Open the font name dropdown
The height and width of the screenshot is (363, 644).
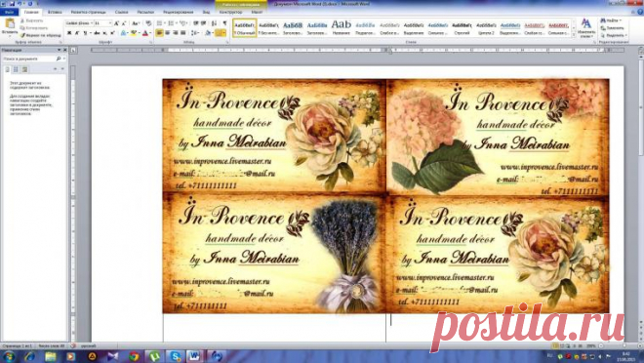pos(92,23)
